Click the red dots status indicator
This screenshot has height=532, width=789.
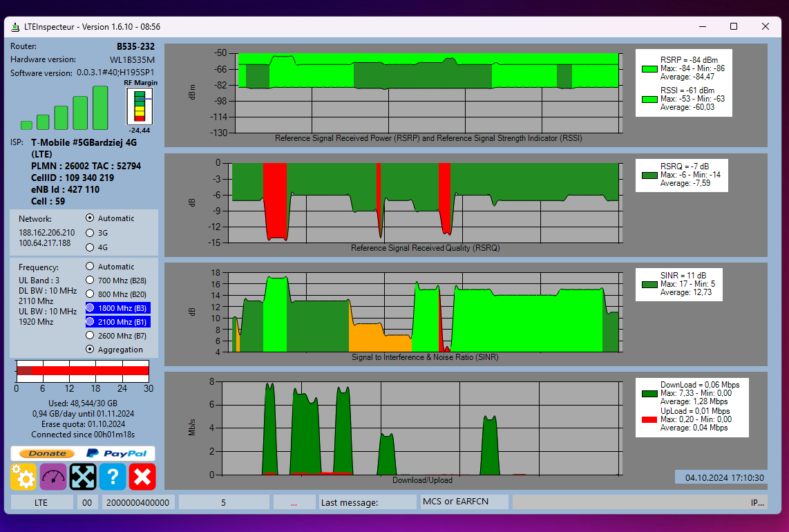[294, 502]
